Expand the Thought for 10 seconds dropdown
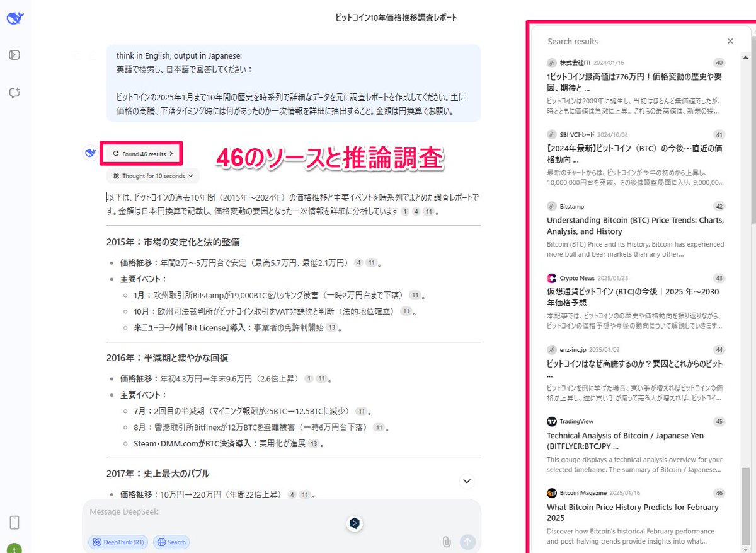Image resolution: width=756 pixels, height=553 pixels. [x=153, y=176]
